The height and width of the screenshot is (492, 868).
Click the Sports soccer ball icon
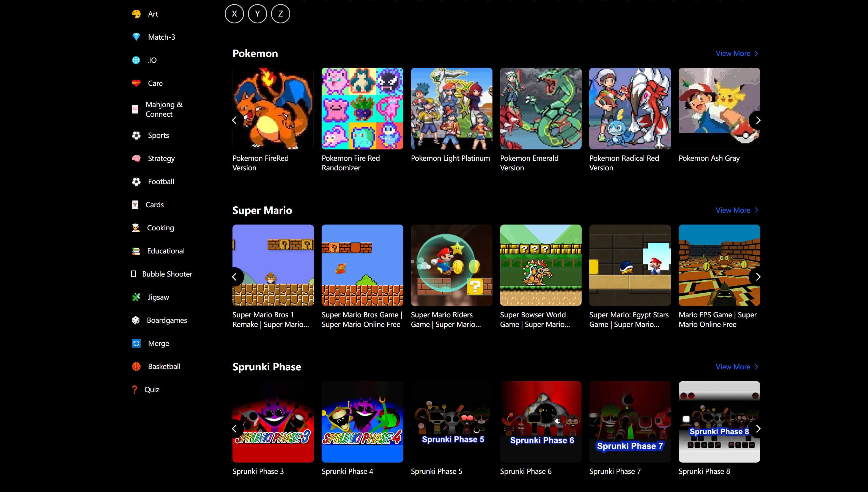tap(136, 135)
